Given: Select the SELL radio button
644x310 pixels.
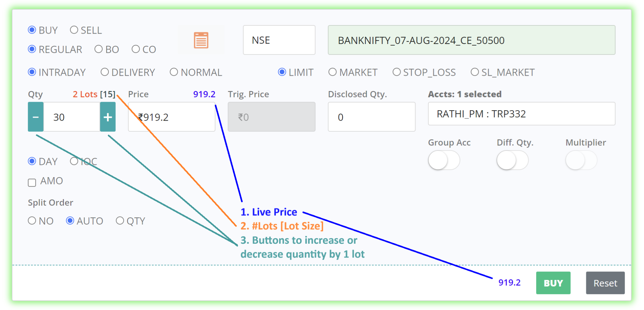Looking at the screenshot, I should pos(74,30).
